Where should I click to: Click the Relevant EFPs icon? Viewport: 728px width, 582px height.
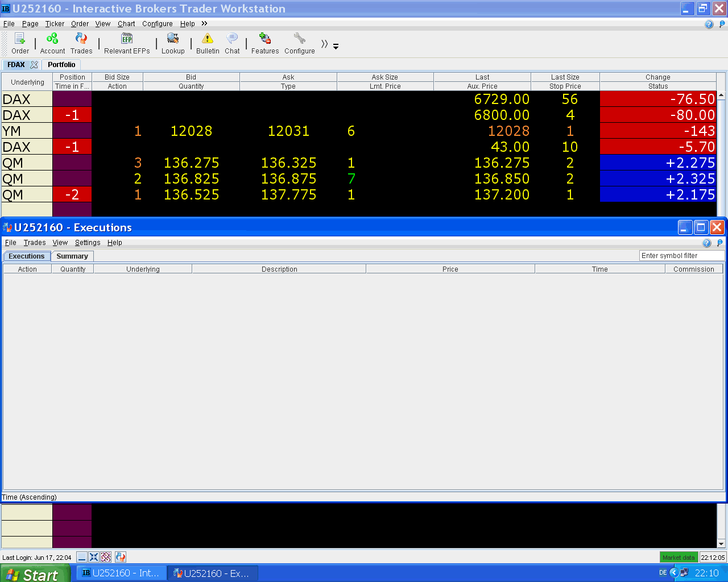click(127, 43)
